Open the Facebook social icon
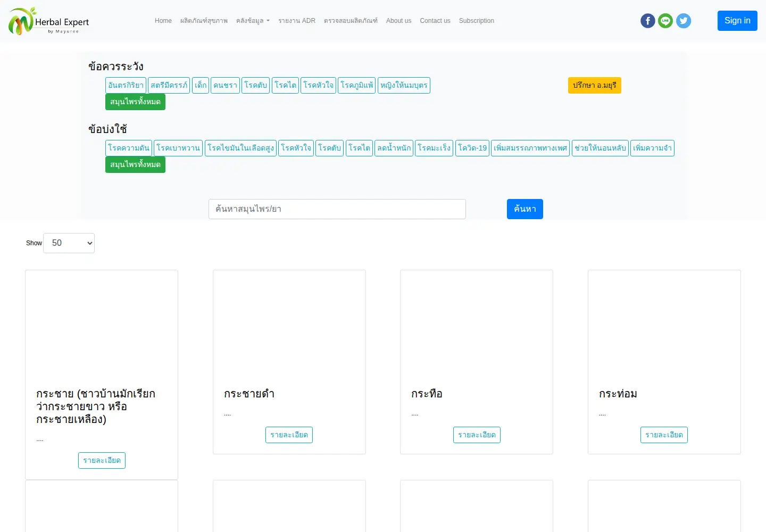 click(647, 21)
